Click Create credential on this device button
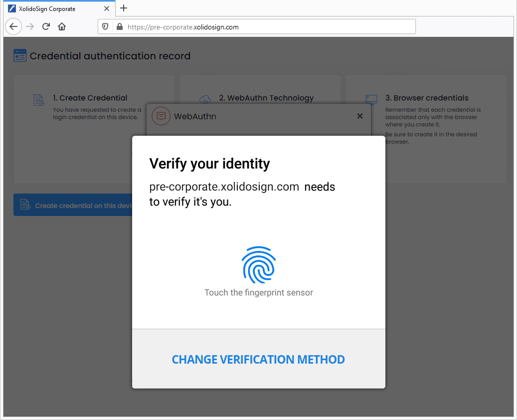Screen dimensions: 517x420 pos(73,205)
